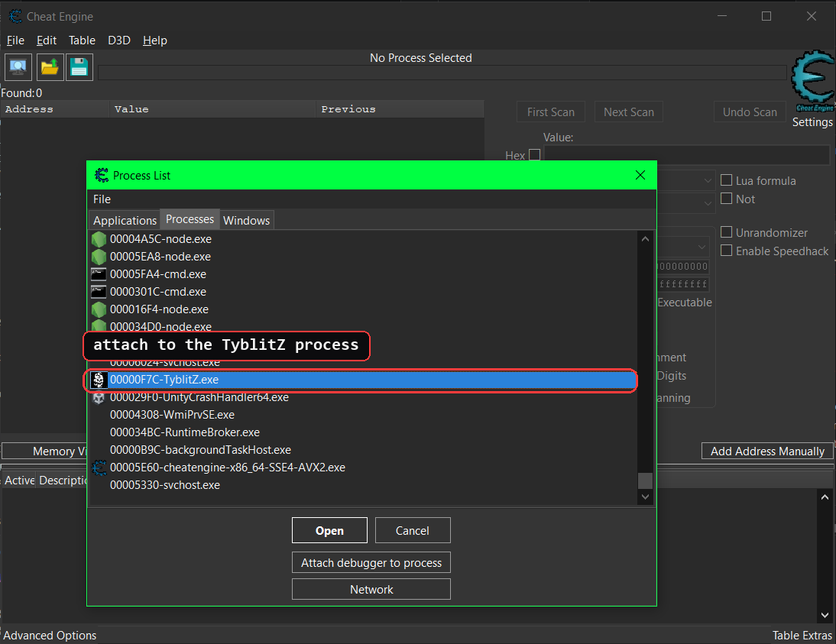Viewport: 836px width, 644px height.
Task: Click the Next Scan button
Action: point(629,112)
